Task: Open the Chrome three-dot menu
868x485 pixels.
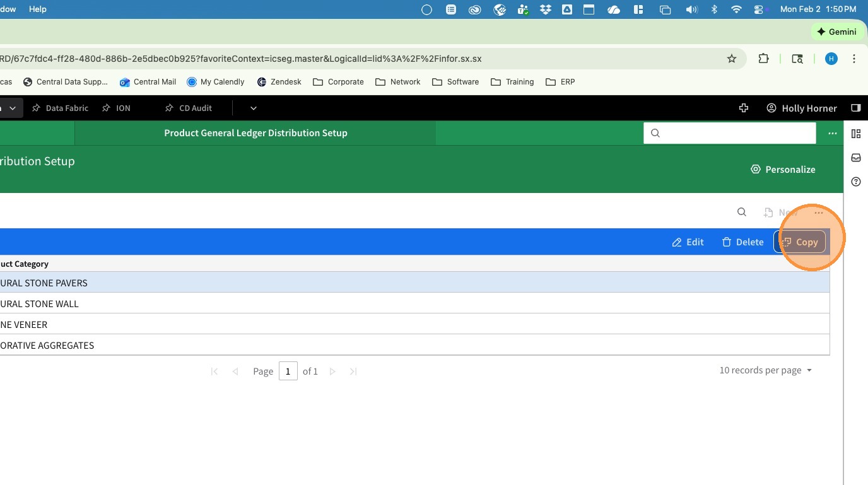Action: click(x=854, y=59)
